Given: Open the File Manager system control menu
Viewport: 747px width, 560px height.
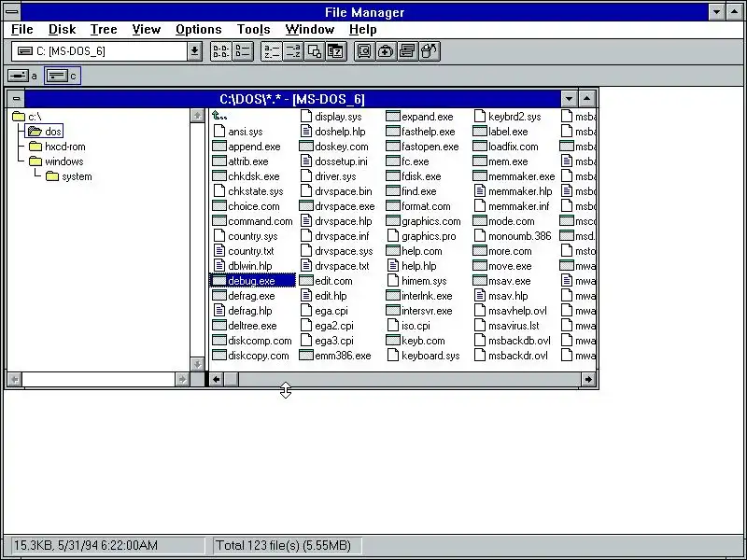Looking at the screenshot, I should (12, 12).
